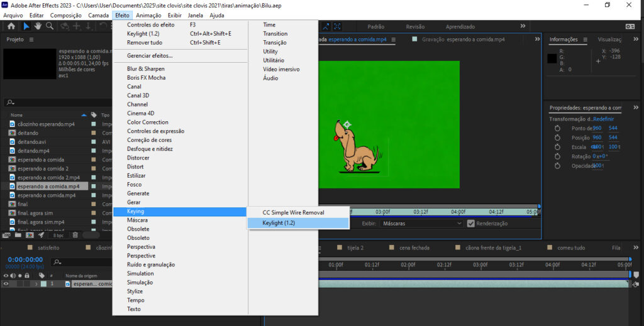Click the trash icon in Project panel
Viewport: 644px width, 326px height.
coord(75,235)
